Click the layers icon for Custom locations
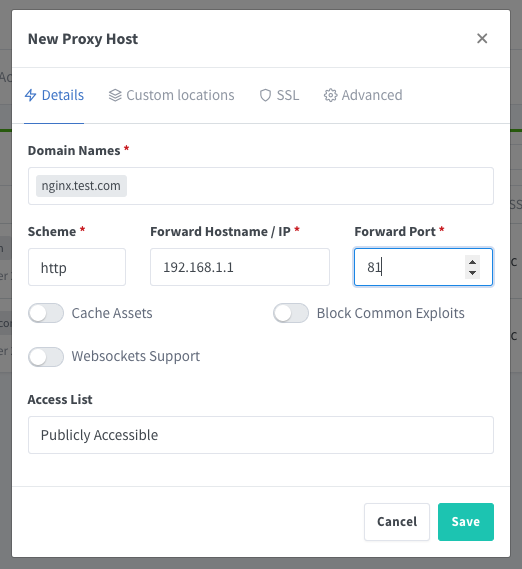The height and width of the screenshot is (569, 522). point(115,95)
